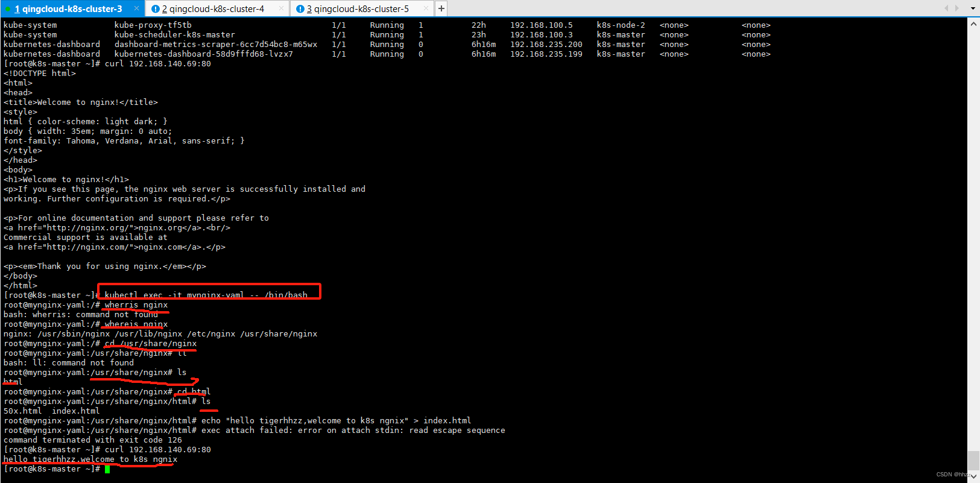Click the blue alert icon on cluster-4 tab
This screenshot has height=483, width=980.
coord(156,9)
